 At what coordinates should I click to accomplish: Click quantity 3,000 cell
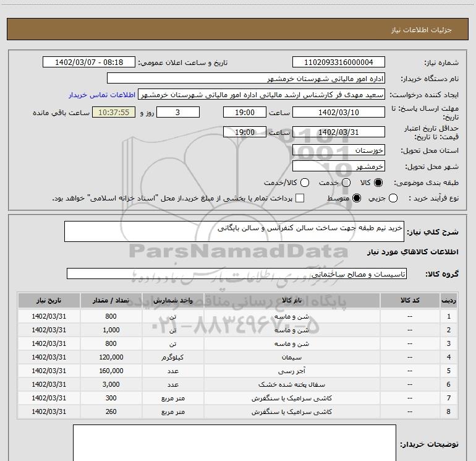(x=111, y=384)
